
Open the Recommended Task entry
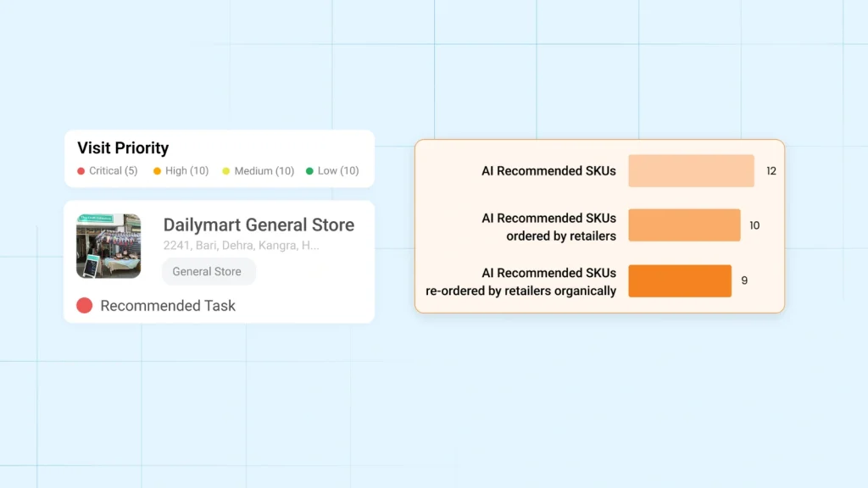(x=167, y=305)
